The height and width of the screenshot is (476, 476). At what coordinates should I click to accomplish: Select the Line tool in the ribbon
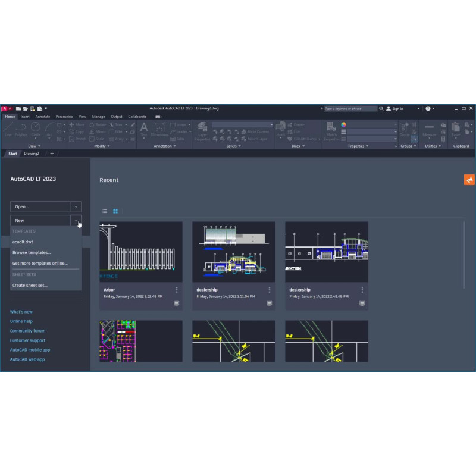click(8, 128)
